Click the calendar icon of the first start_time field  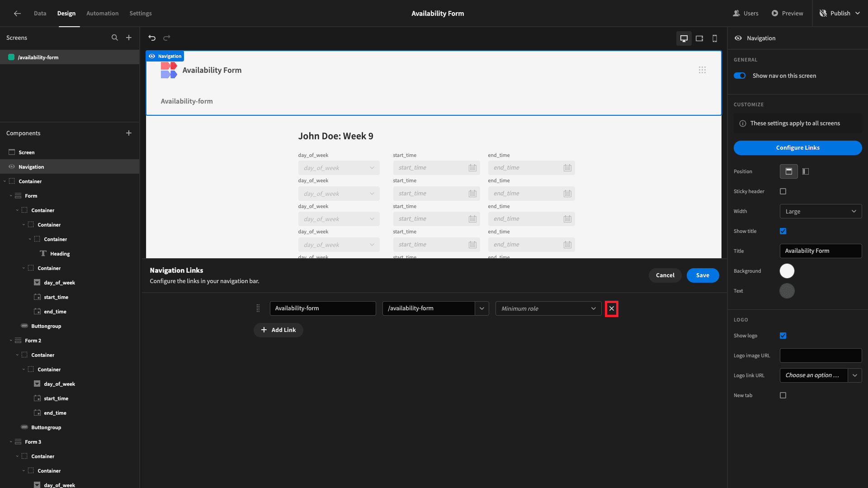[x=472, y=168]
